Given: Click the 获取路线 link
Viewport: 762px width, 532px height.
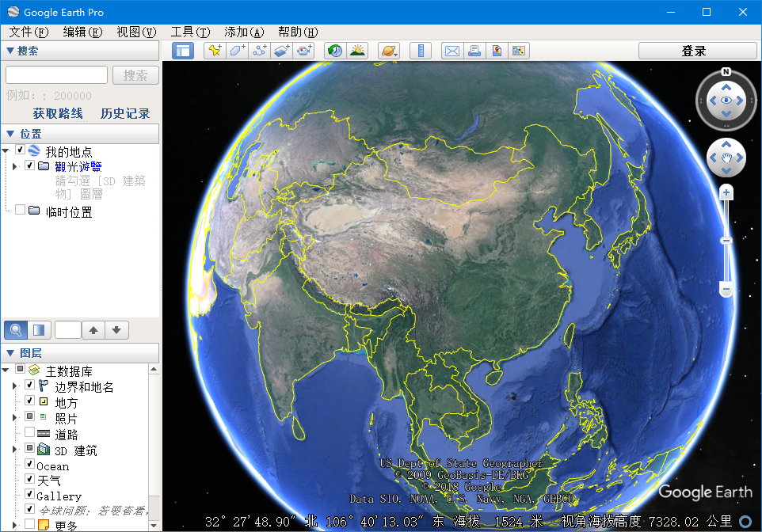Looking at the screenshot, I should tap(58, 114).
